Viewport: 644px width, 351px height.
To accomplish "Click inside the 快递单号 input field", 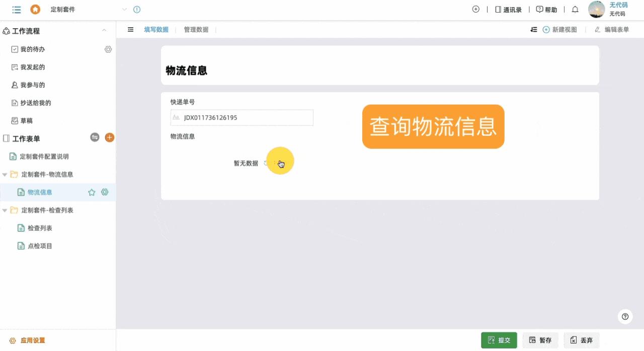I will (x=242, y=117).
